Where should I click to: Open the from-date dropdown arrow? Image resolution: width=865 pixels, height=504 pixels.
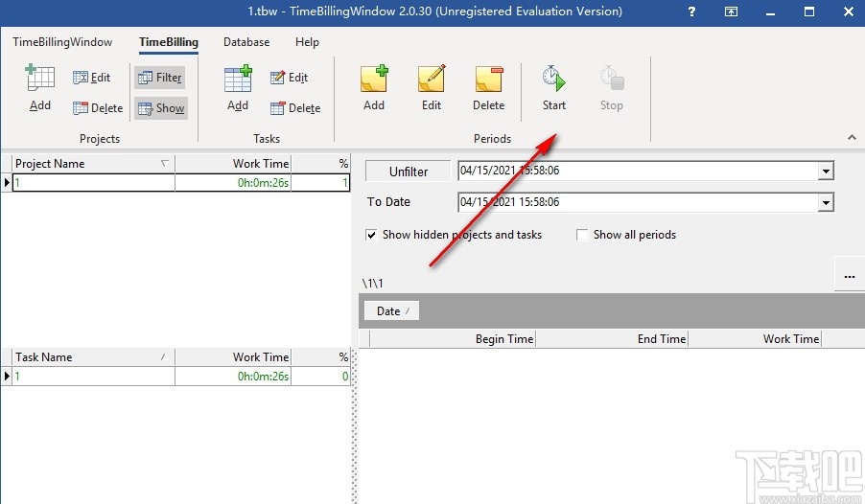point(826,171)
